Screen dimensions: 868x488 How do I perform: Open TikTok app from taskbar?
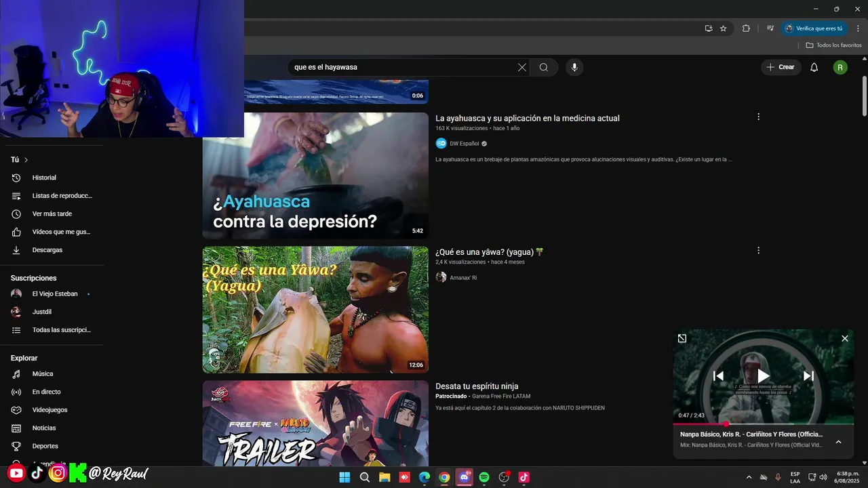click(524, 477)
